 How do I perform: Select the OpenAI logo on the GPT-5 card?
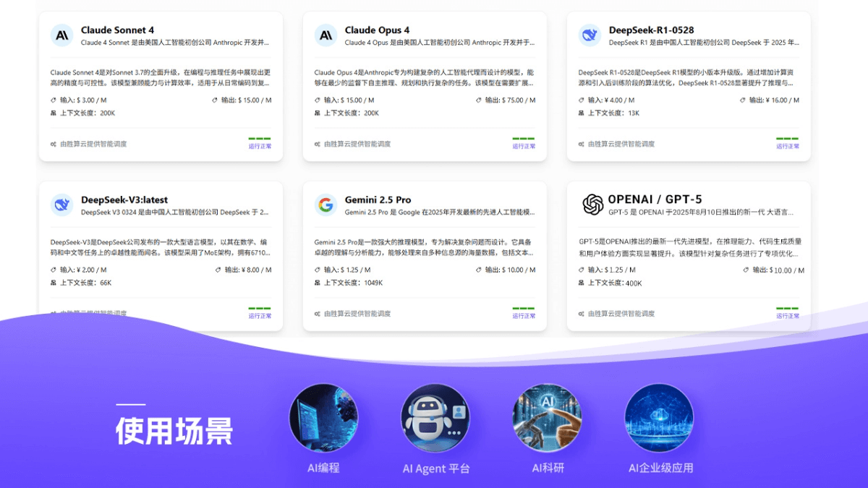[x=593, y=205]
